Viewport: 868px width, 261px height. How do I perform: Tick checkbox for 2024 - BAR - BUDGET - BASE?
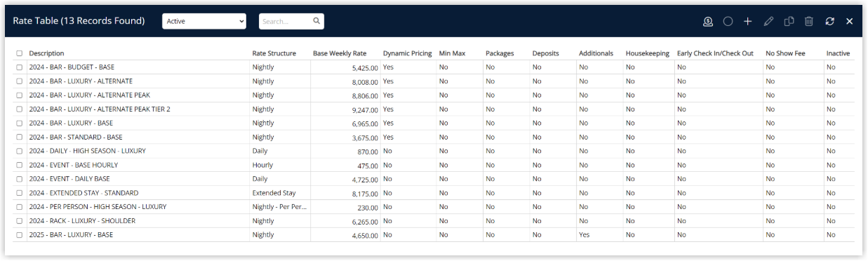point(20,67)
